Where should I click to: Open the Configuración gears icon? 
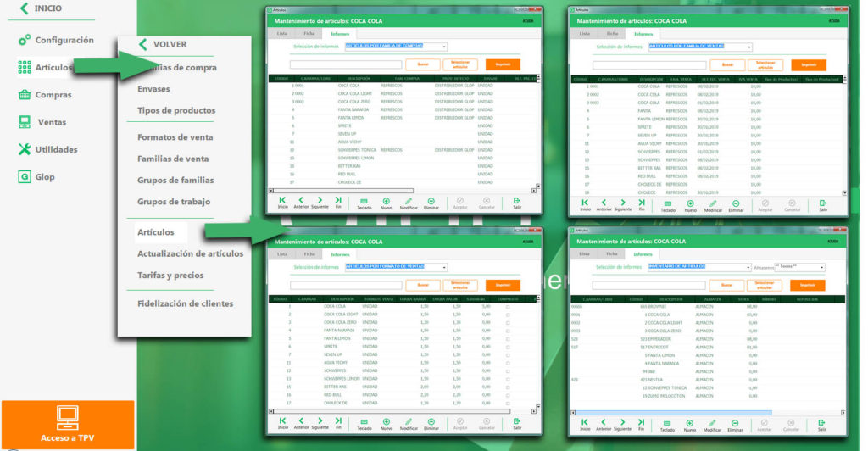tap(25, 40)
